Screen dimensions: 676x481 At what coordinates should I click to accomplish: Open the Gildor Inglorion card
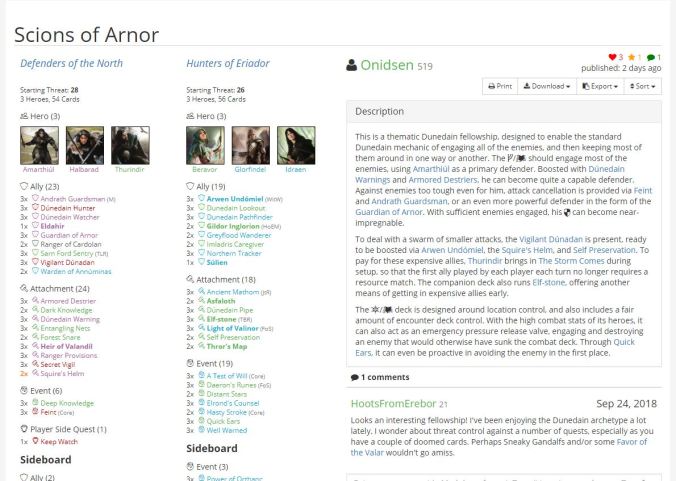(233, 226)
